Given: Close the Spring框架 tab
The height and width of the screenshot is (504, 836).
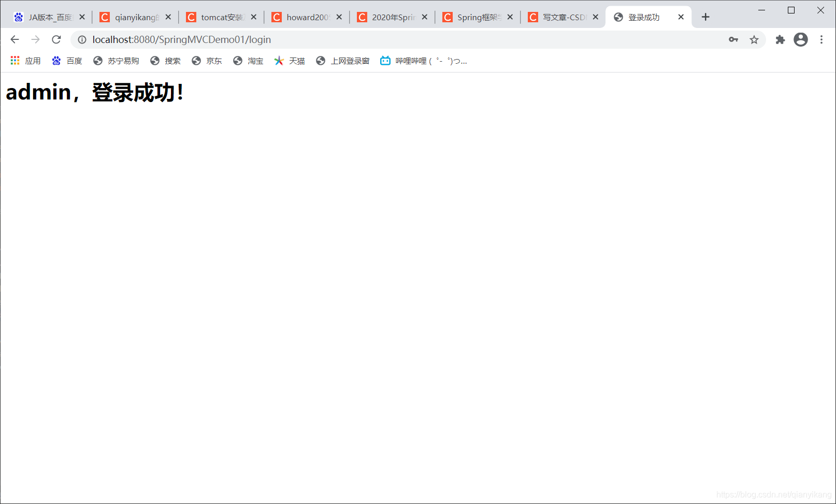Looking at the screenshot, I should tap(510, 17).
